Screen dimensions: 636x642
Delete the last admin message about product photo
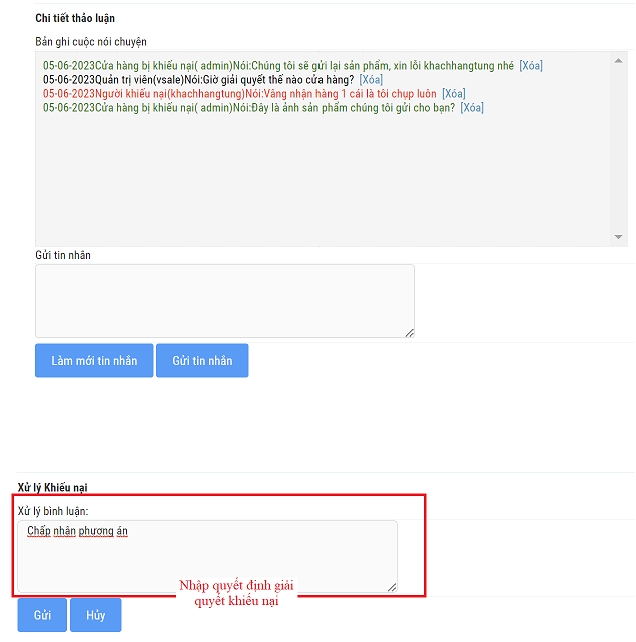pyautogui.click(x=472, y=108)
